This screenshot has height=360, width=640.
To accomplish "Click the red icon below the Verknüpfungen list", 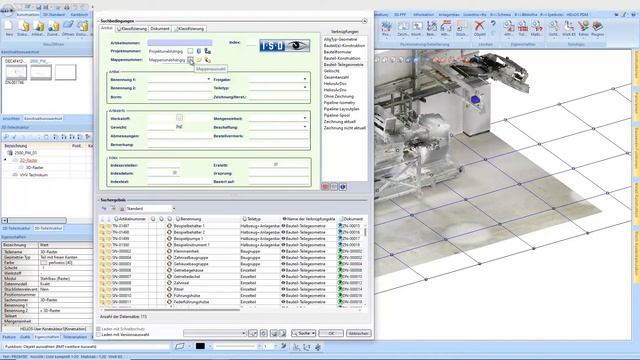I will pos(325,187).
